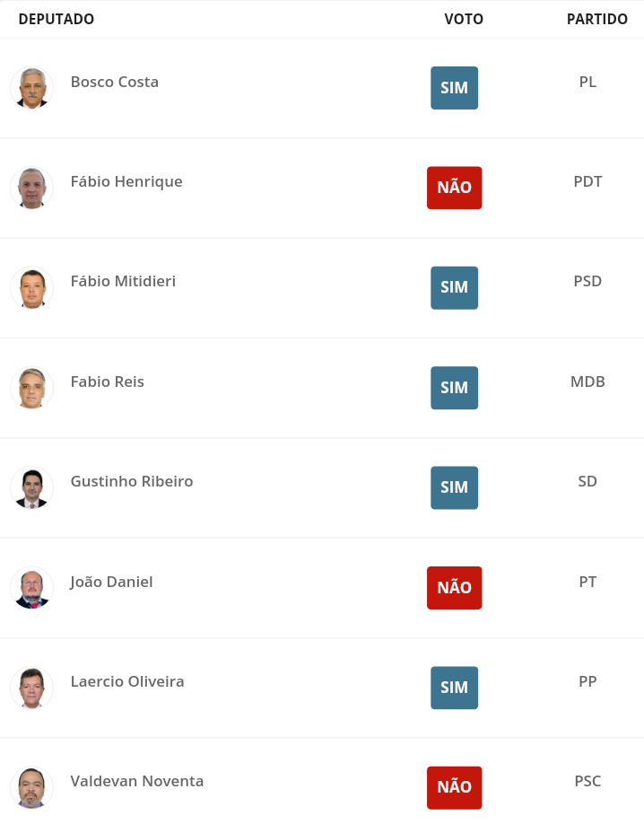Select Laercio Oliveira's profile photo
Image resolution: width=644 pixels, height=833 pixels.
pyautogui.click(x=32, y=688)
